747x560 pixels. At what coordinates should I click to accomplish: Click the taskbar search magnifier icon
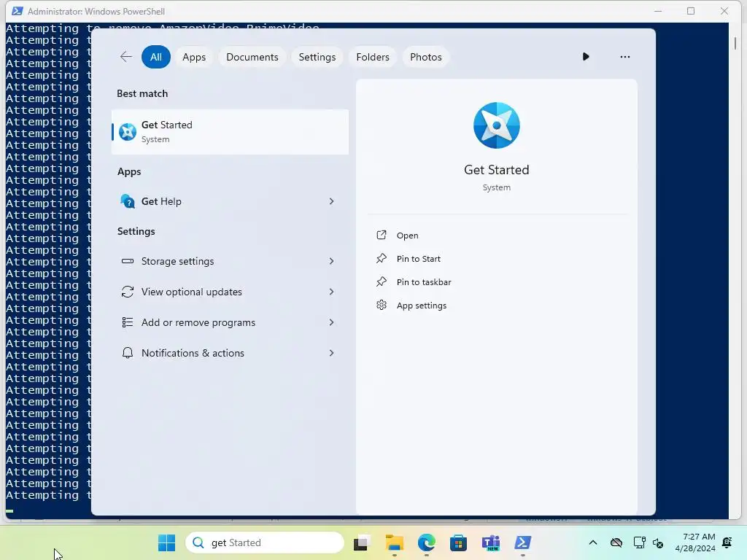[x=198, y=542]
